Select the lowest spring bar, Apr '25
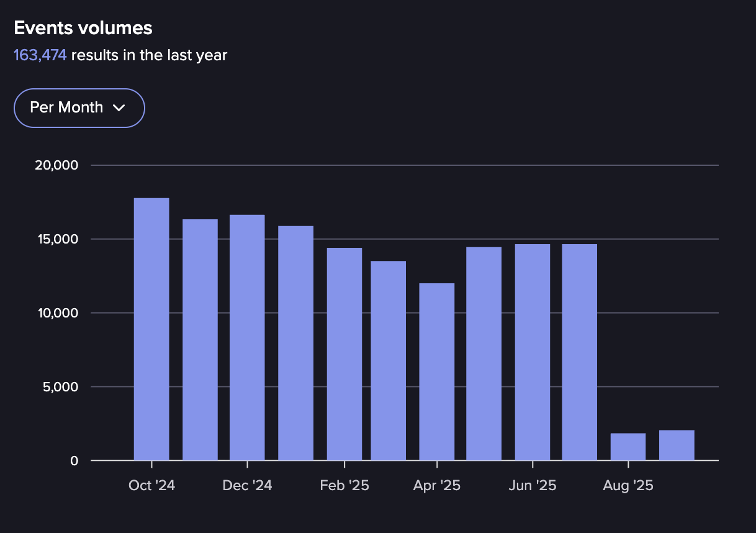 pyautogui.click(x=437, y=371)
